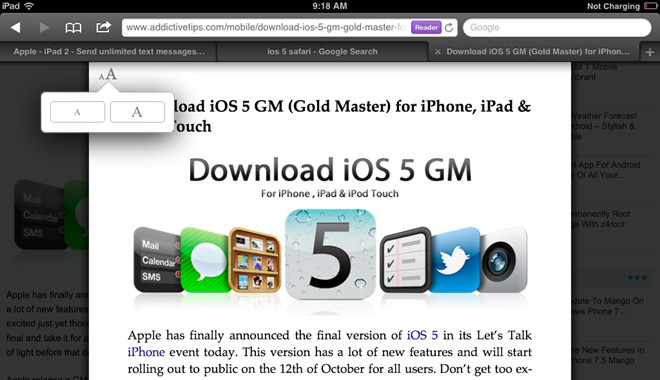660x380 pixels.
Task: Tap the Reminders checklist icon in banner
Action: [405, 260]
